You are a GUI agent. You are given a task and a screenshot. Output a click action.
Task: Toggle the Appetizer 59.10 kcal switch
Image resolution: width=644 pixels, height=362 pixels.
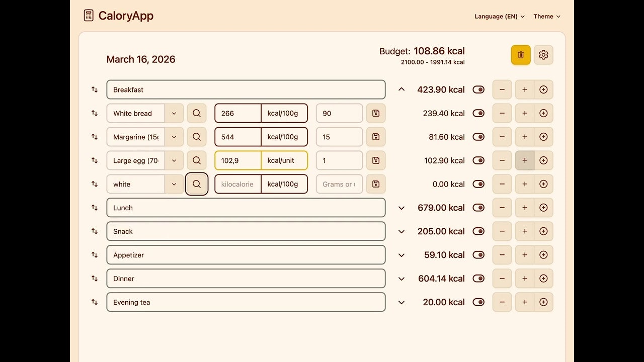coord(478,255)
